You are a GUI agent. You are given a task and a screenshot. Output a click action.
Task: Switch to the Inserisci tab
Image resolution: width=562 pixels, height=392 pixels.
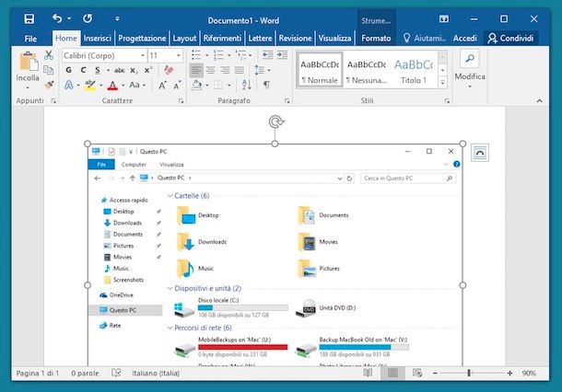coord(98,39)
